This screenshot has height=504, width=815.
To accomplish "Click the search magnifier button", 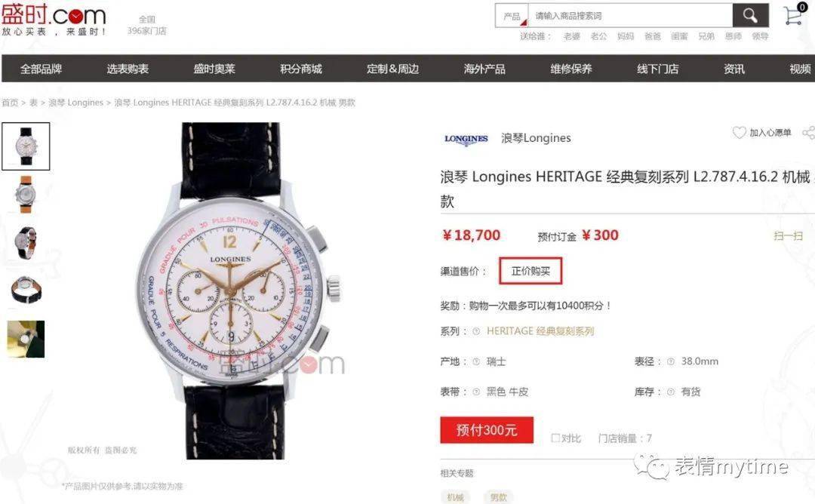I will pyautogui.click(x=750, y=16).
